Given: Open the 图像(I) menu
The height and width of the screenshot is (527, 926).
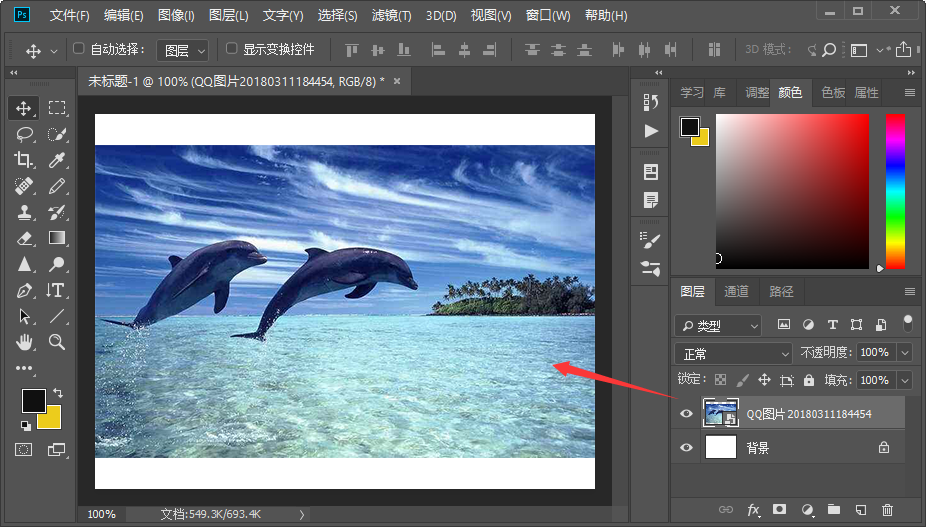Looking at the screenshot, I should coord(176,15).
